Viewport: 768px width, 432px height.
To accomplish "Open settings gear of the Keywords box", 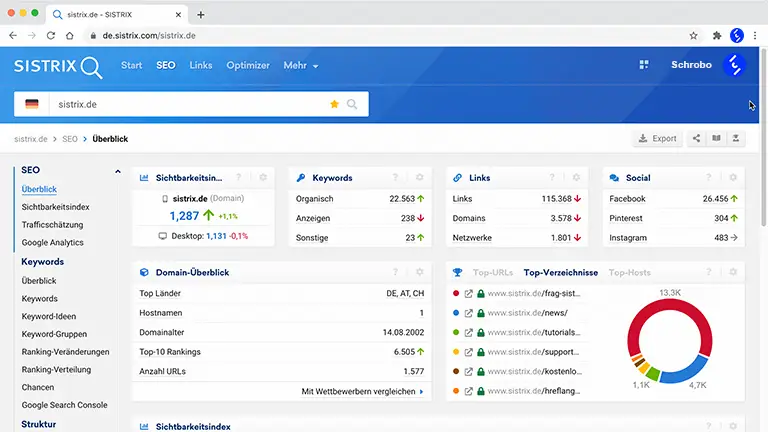I will 420,177.
